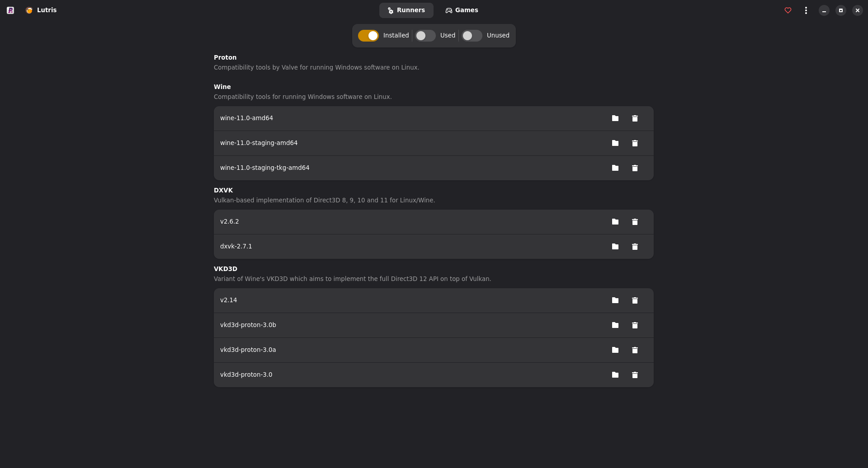Delete vkd3d-proton-3.0a
The image size is (868, 468).
635,350
